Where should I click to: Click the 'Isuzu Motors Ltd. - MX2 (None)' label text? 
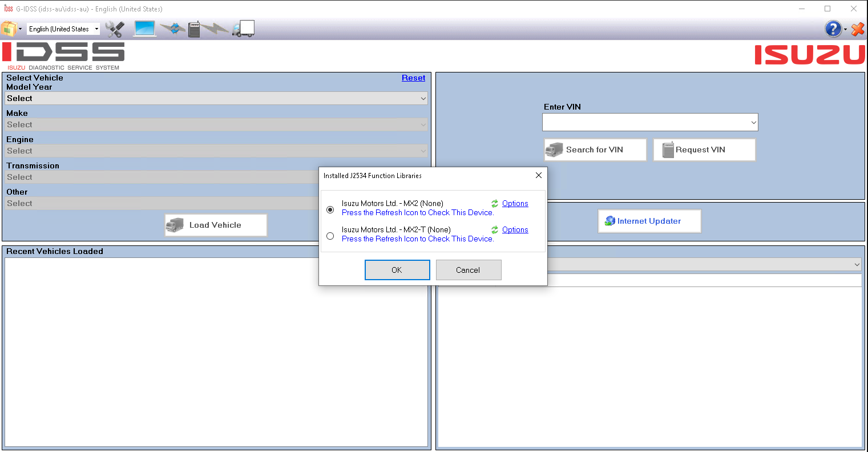point(393,204)
